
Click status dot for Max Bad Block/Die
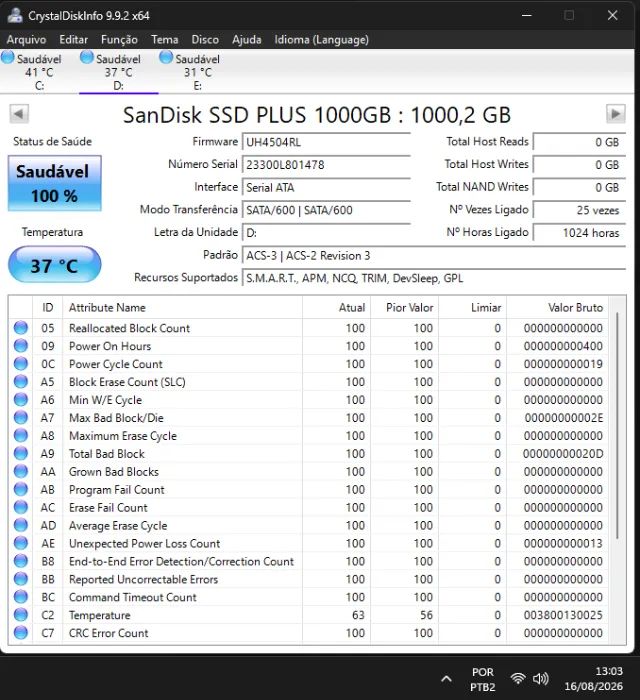(21, 417)
